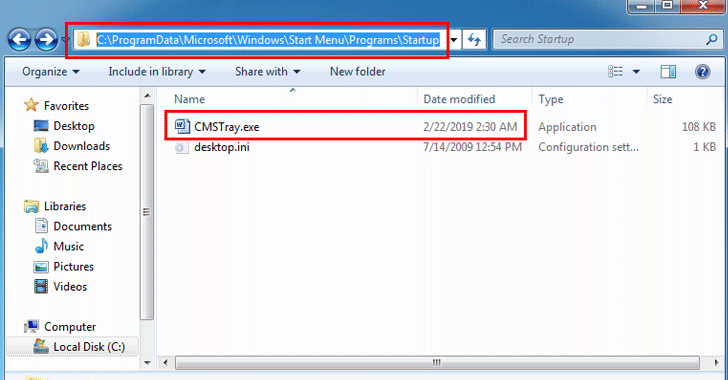
Task: Click the Computer icon
Action: [31, 327]
